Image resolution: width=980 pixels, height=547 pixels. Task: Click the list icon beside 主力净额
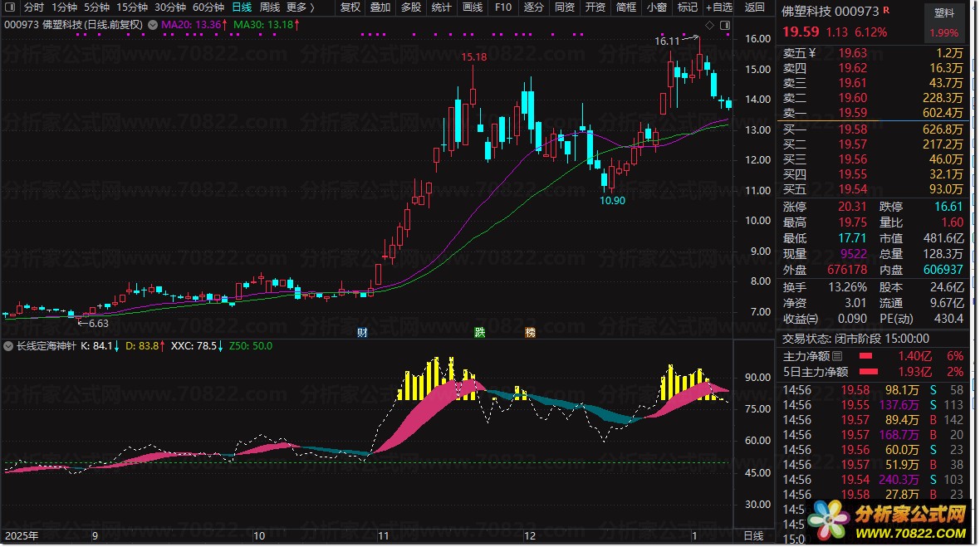pos(837,356)
